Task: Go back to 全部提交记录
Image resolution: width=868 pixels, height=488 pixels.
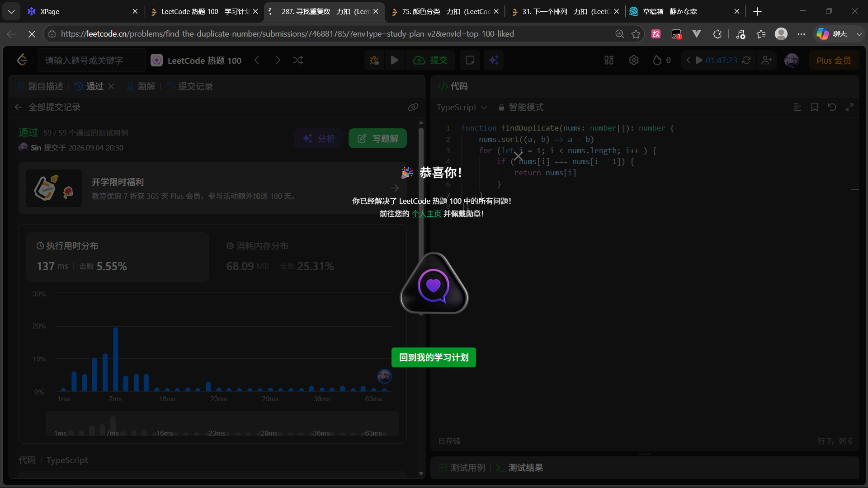Action: click(x=47, y=107)
